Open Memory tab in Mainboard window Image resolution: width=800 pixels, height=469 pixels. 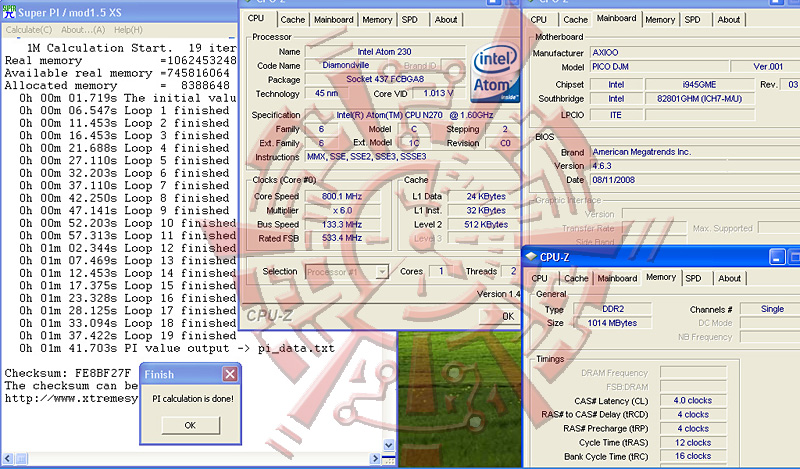660,19
